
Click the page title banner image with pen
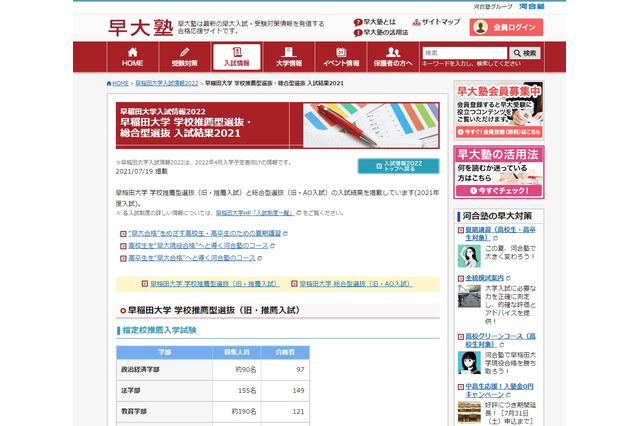371,125
